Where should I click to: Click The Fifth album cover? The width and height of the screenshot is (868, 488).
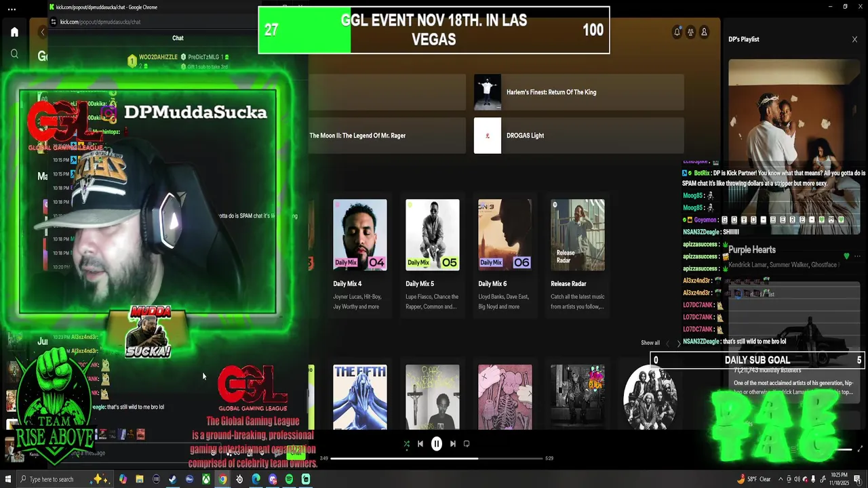click(x=360, y=397)
